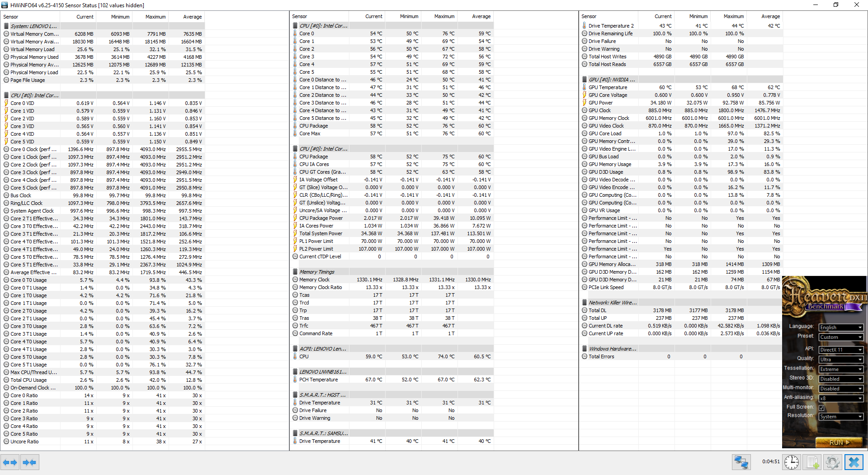Viewport: 868px width, 475px height.
Task: Click the shrink sensor columns arrows button
Action: 30,462
